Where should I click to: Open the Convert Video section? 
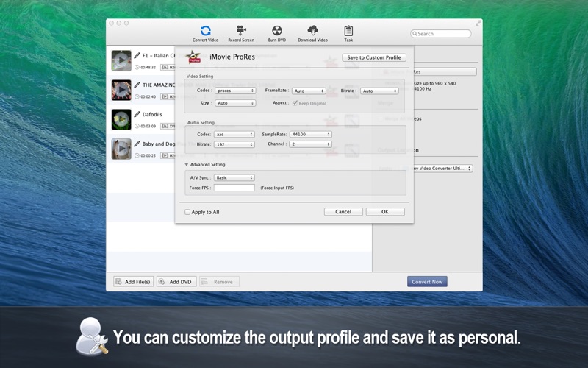(205, 33)
